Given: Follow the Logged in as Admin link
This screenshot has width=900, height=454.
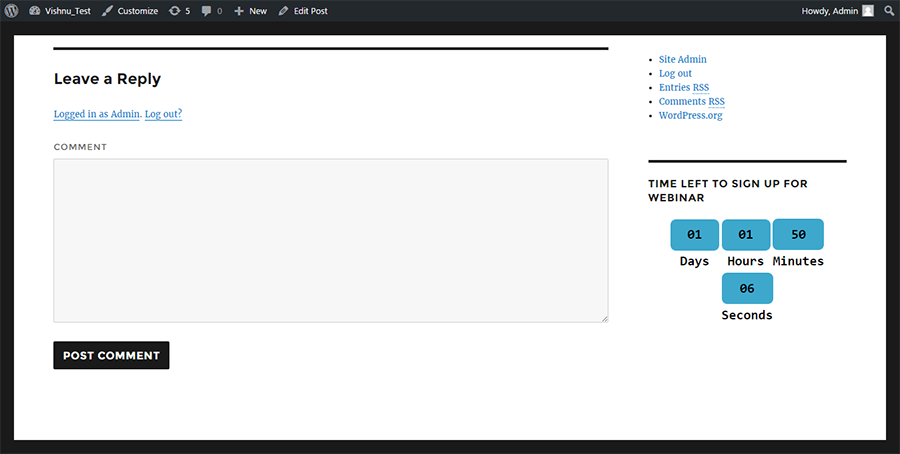Looking at the screenshot, I should 96,114.
